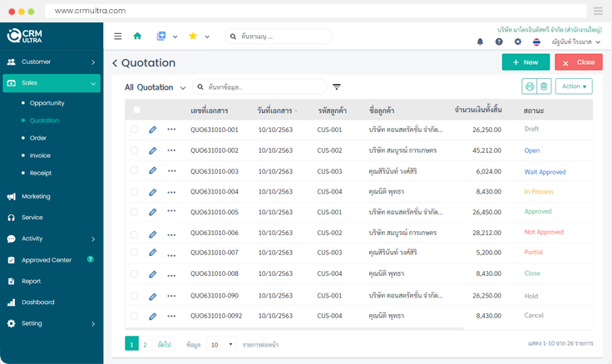Open Opportunity in Sales submenu
This screenshot has height=364, width=612.
click(x=47, y=103)
